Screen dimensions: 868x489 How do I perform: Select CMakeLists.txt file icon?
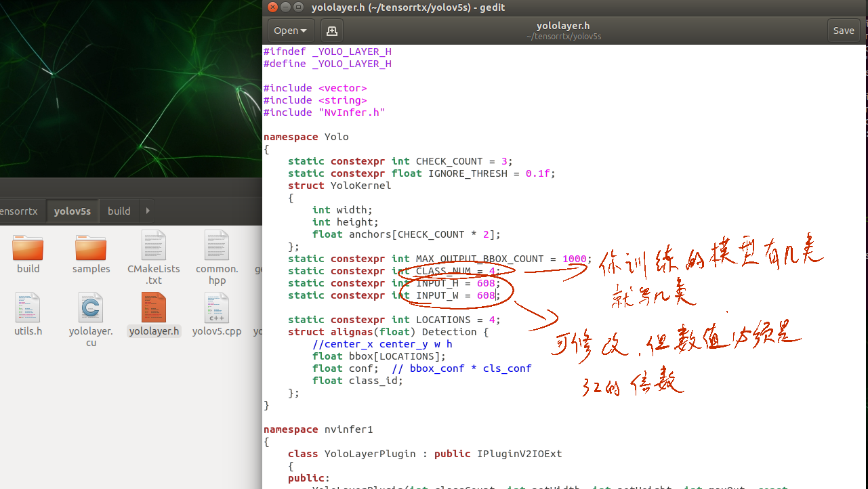(154, 245)
